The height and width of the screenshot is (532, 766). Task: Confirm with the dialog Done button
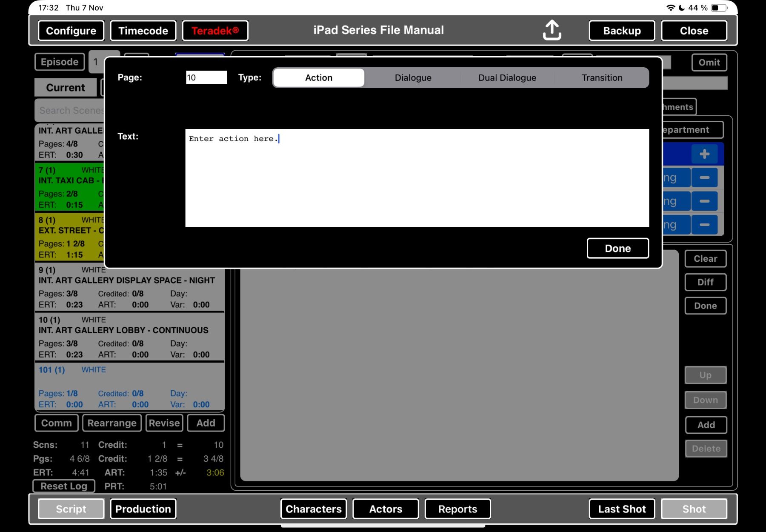coord(618,248)
